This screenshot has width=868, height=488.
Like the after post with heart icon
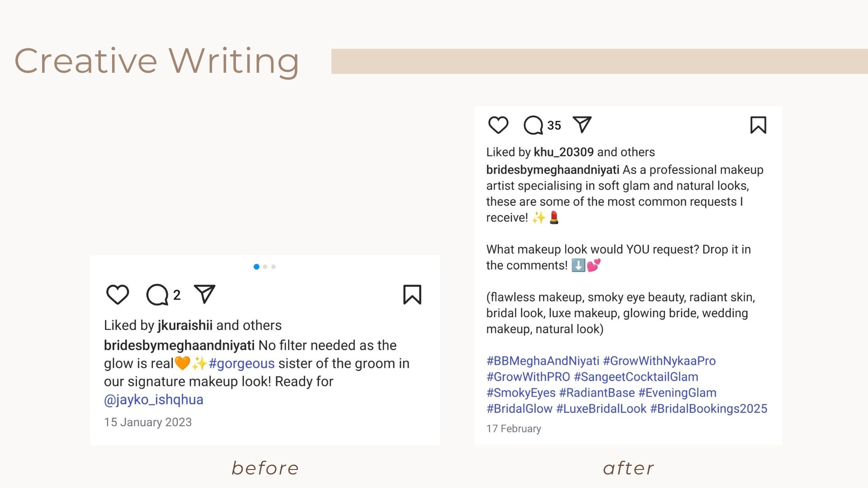[x=498, y=125]
